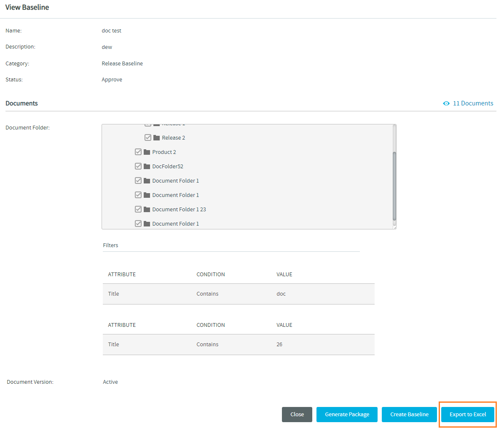Screen dimensions: 504x431
Task: Close the View Baseline dialog
Action: click(297, 414)
